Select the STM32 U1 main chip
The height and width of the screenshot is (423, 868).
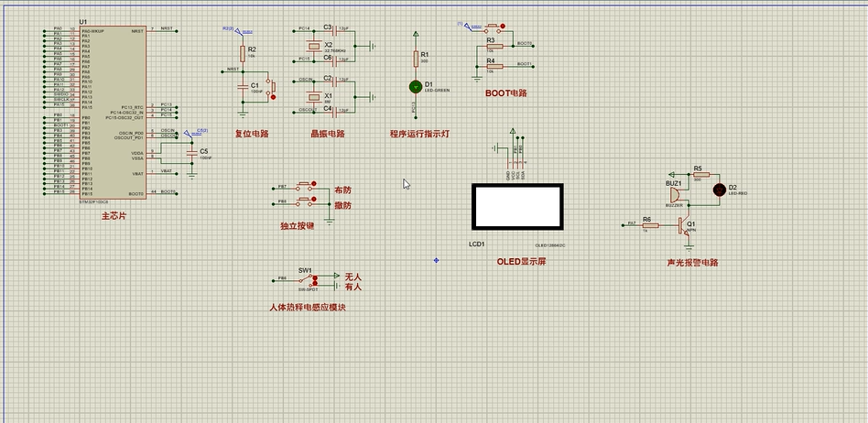click(112, 110)
